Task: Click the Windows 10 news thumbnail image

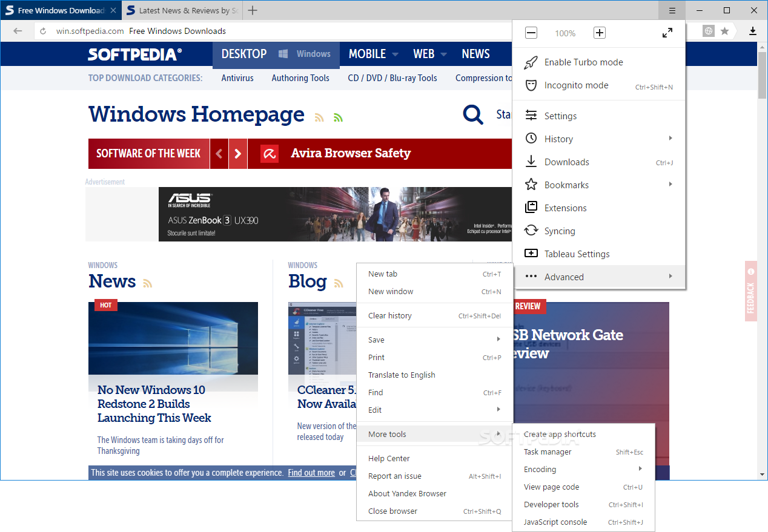Action: point(173,338)
